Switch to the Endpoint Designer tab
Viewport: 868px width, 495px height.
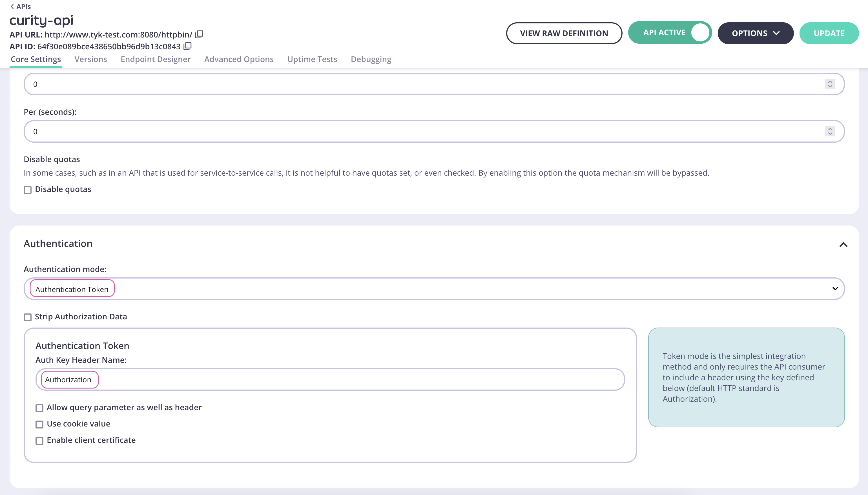coord(155,59)
